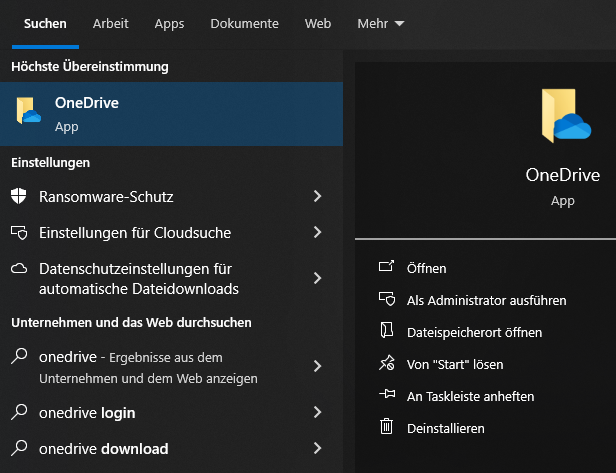Open Datenschutzeinstellungen für automatische Dateidownloads

(x=139, y=279)
